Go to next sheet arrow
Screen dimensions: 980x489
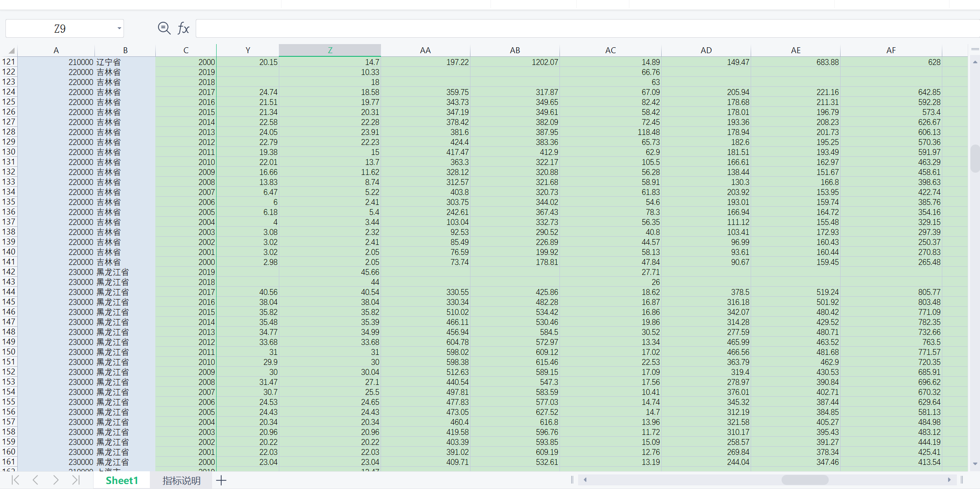click(x=55, y=480)
